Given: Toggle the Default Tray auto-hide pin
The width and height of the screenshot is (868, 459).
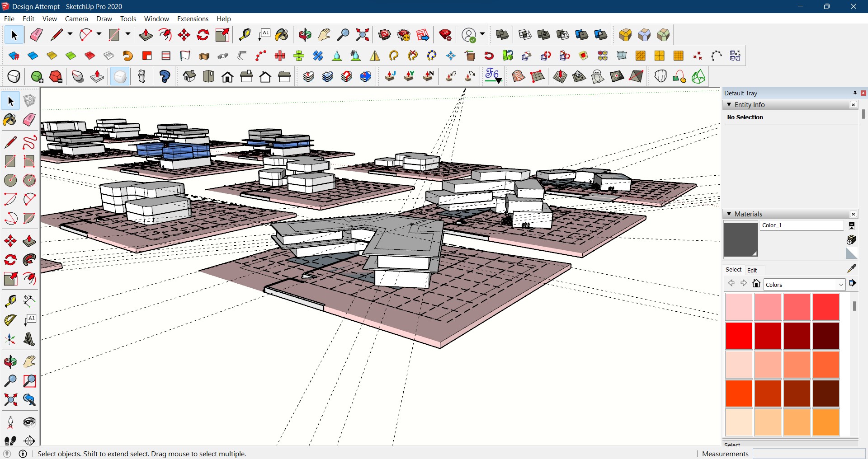Looking at the screenshot, I should tap(855, 93).
